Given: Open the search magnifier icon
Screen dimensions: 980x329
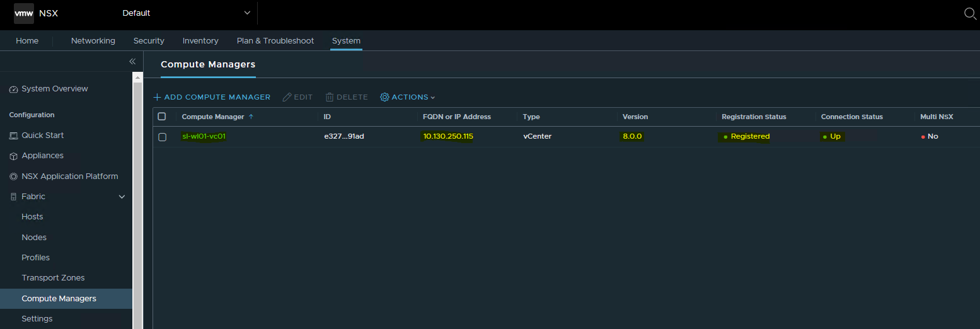Looking at the screenshot, I should click(x=971, y=13).
